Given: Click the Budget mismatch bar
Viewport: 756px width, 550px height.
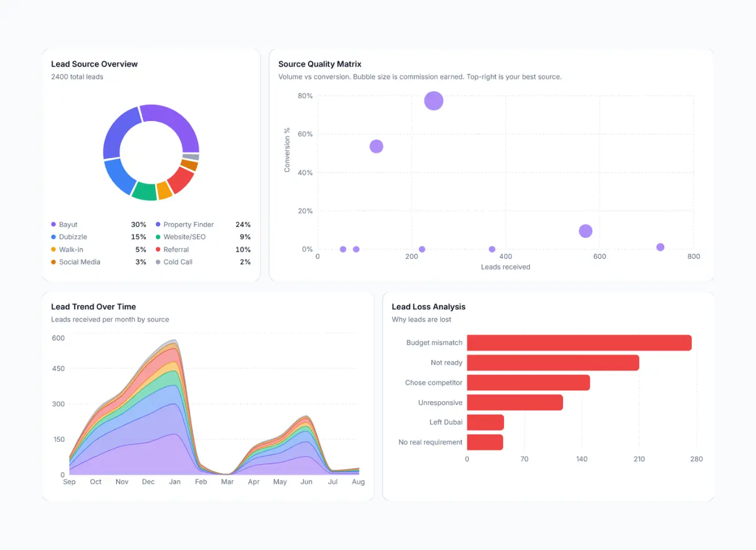Looking at the screenshot, I should tap(579, 343).
